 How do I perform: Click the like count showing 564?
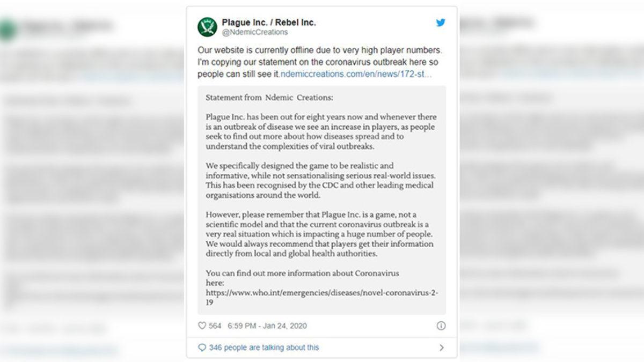point(211,326)
